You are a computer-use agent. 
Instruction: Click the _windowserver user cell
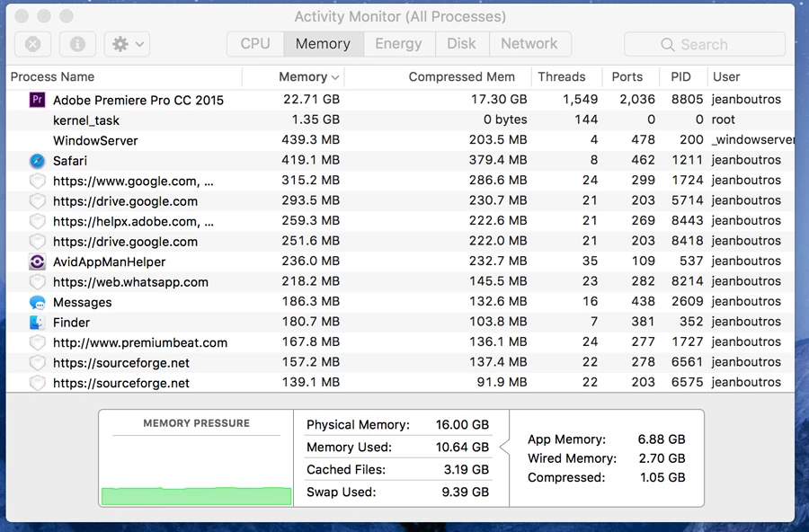tap(752, 140)
